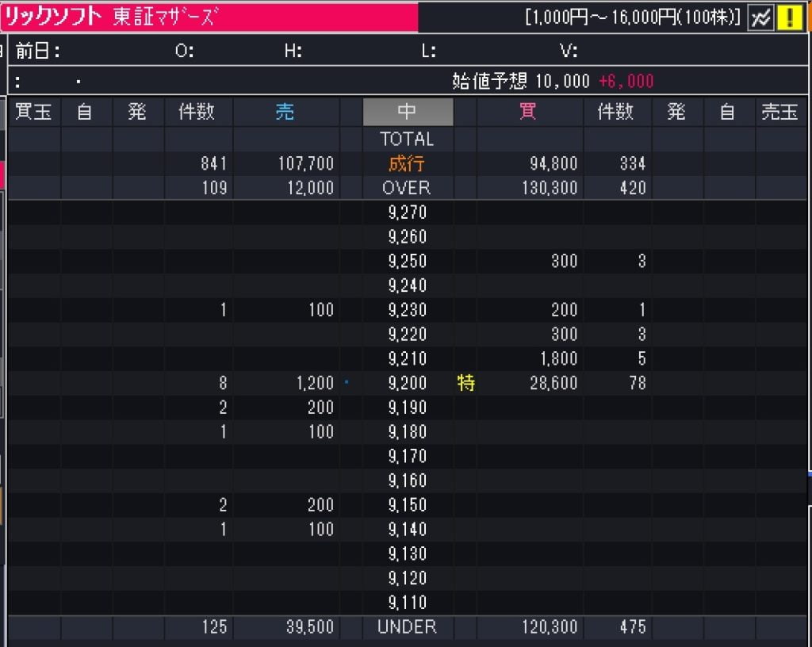812x647 pixels.
Task: Click the yellow exclamation alert icon
Action: pos(789,17)
